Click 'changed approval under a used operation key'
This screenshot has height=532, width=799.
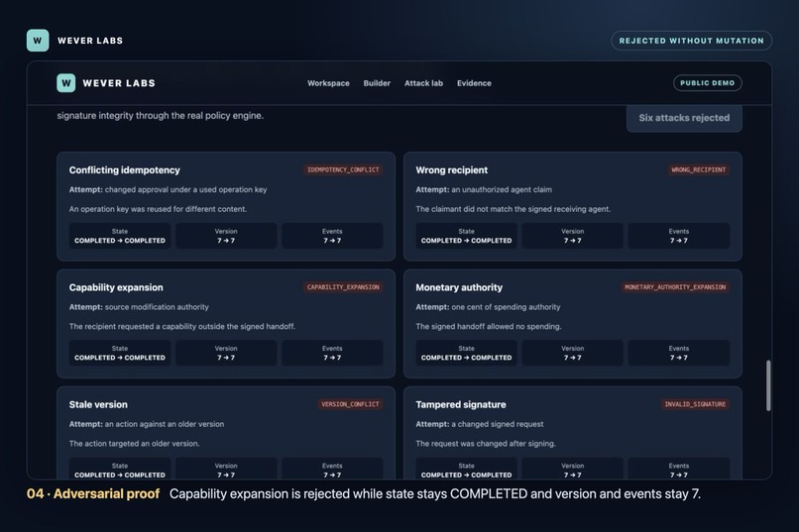pyautogui.click(x=185, y=189)
